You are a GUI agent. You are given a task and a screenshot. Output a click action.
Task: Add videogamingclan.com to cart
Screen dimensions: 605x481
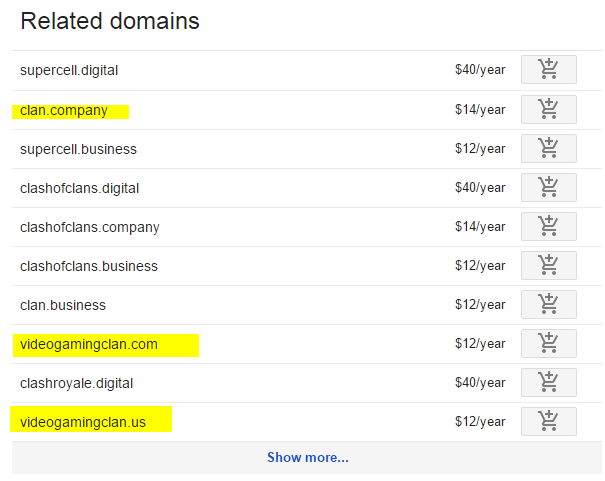tap(548, 343)
